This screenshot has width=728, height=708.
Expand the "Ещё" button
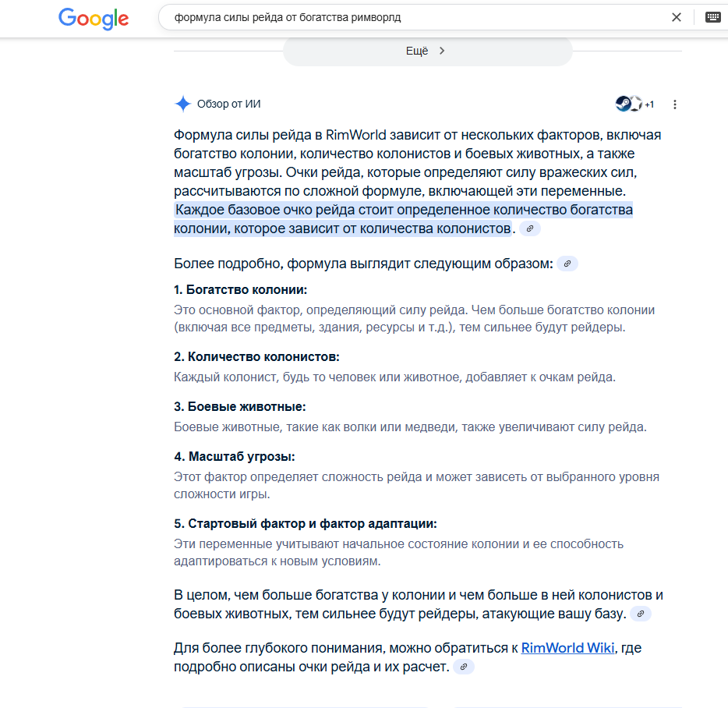(x=428, y=51)
